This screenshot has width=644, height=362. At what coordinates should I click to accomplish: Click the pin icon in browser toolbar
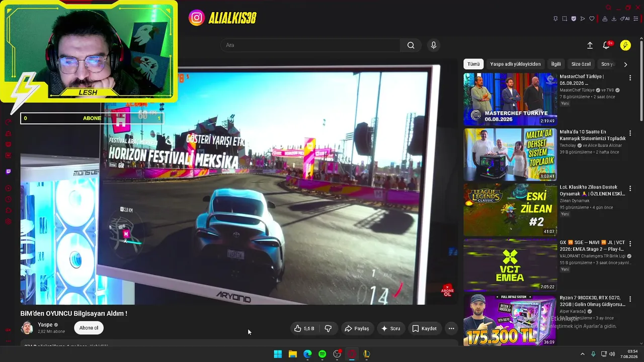(x=555, y=19)
